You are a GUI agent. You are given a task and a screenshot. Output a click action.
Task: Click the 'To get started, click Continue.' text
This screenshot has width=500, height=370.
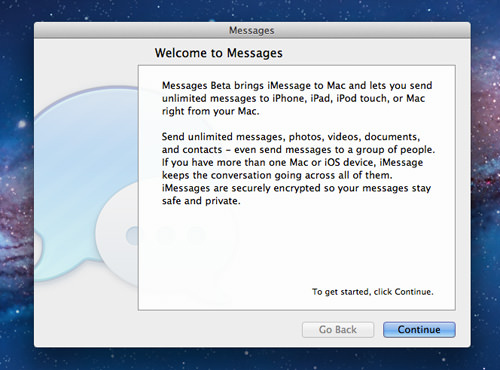tap(373, 292)
